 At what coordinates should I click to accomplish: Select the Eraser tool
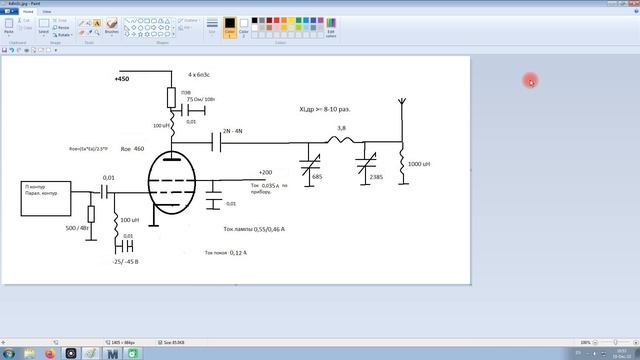[x=81, y=32]
